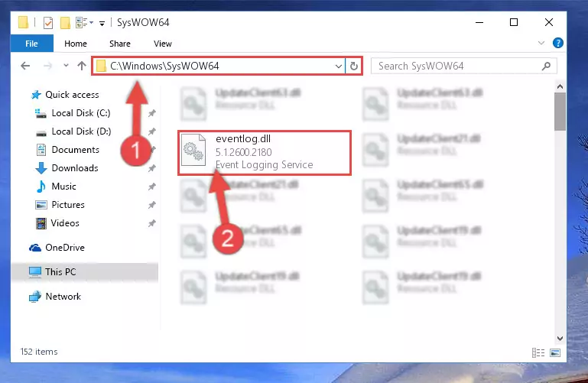Click the Properties icon in quick access toolbar

(48, 23)
